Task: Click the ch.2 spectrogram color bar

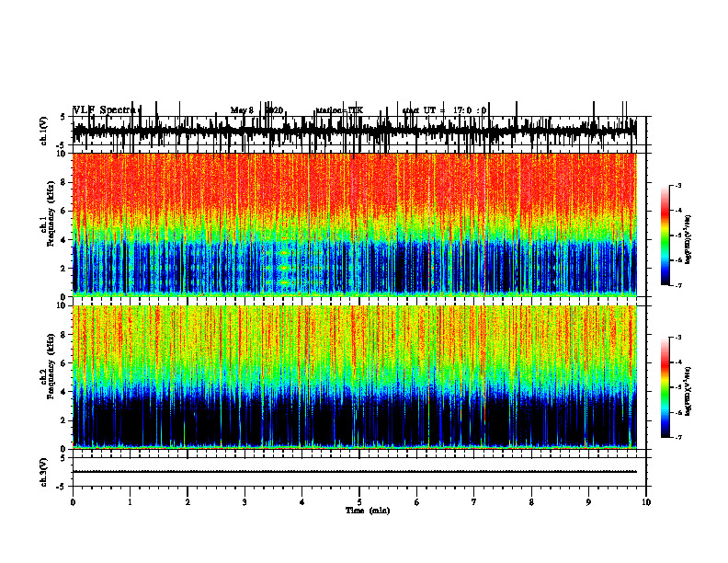Action: tap(665, 387)
